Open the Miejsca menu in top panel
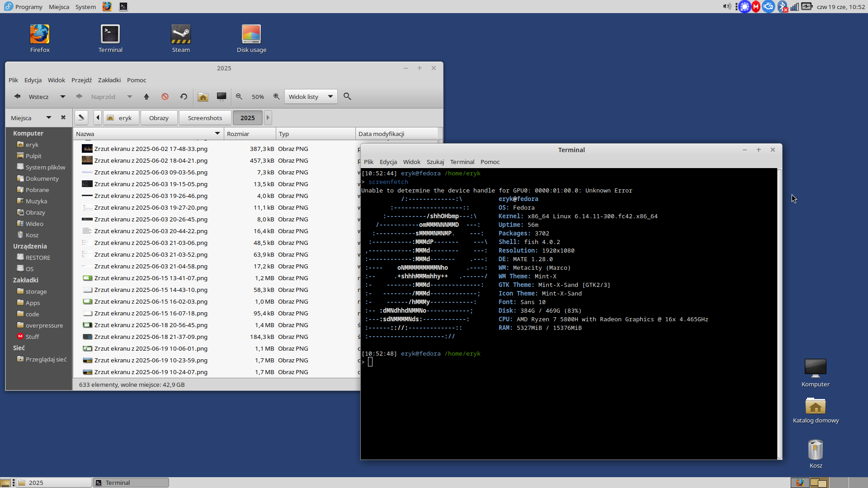 (59, 6)
